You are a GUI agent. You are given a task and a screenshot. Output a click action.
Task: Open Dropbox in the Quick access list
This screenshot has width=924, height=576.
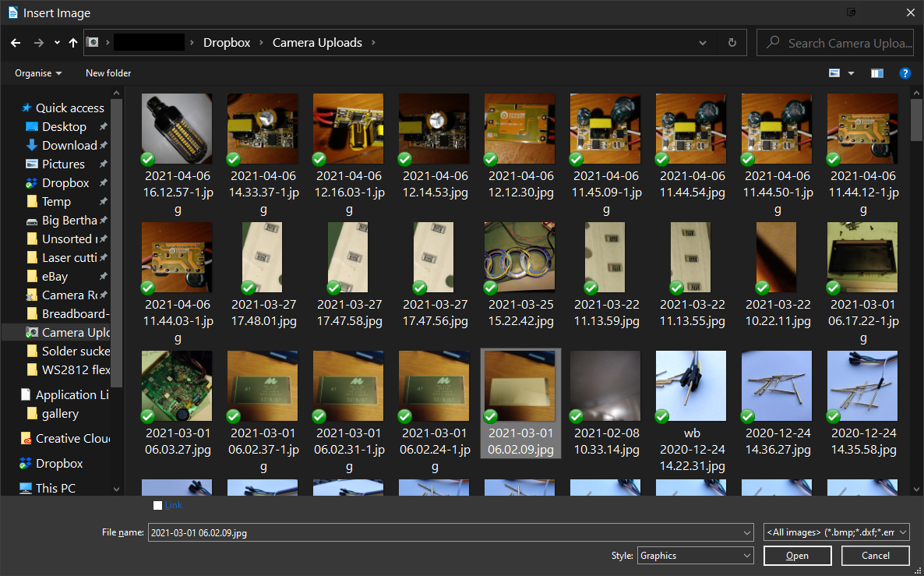pos(65,182)
